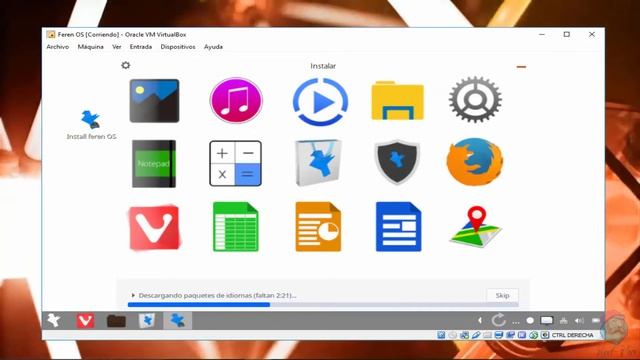The image size is (640, 360).
Task: Open the Feren store shopping bag icon
Action: pos(318,162)
